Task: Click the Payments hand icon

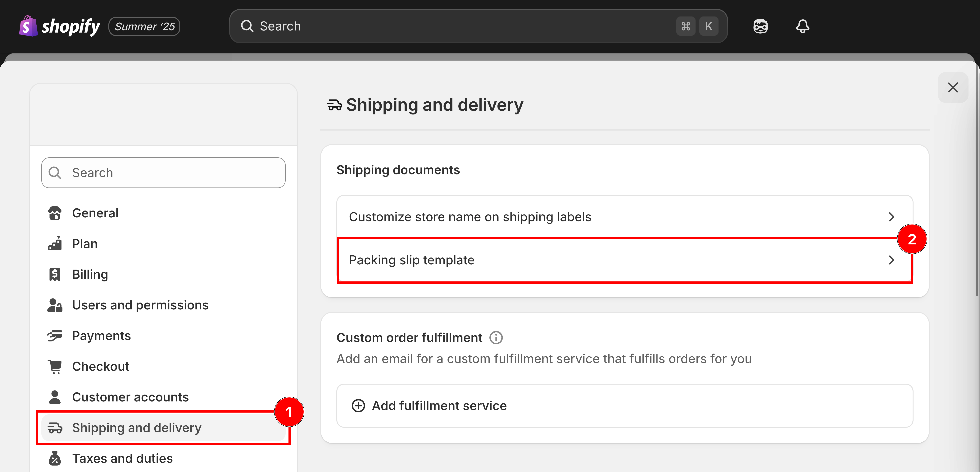Action: (55, 336)
